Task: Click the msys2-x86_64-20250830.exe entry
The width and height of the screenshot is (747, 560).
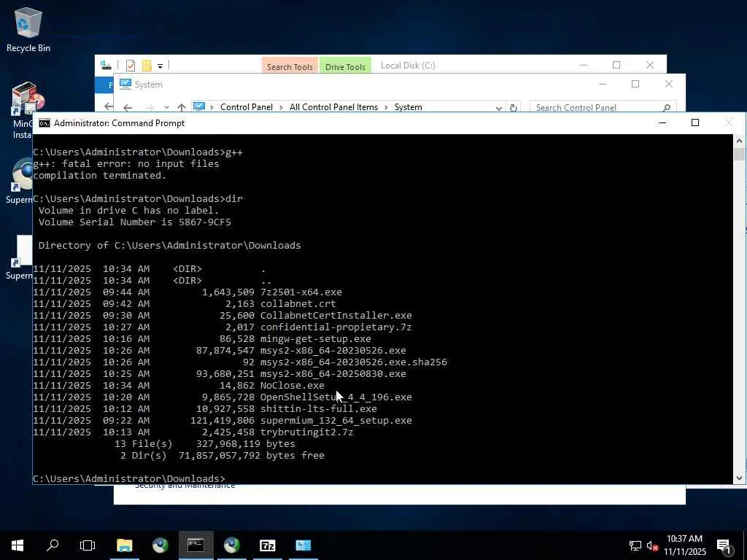Action: (x=333, y=374)
